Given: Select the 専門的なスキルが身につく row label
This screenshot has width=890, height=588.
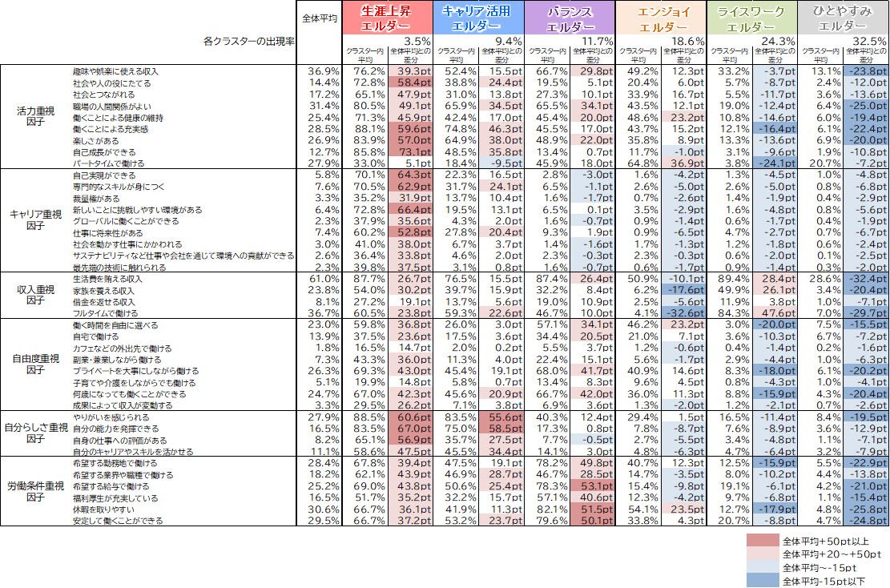Looking at the screenshot, I should click(119, 187).
